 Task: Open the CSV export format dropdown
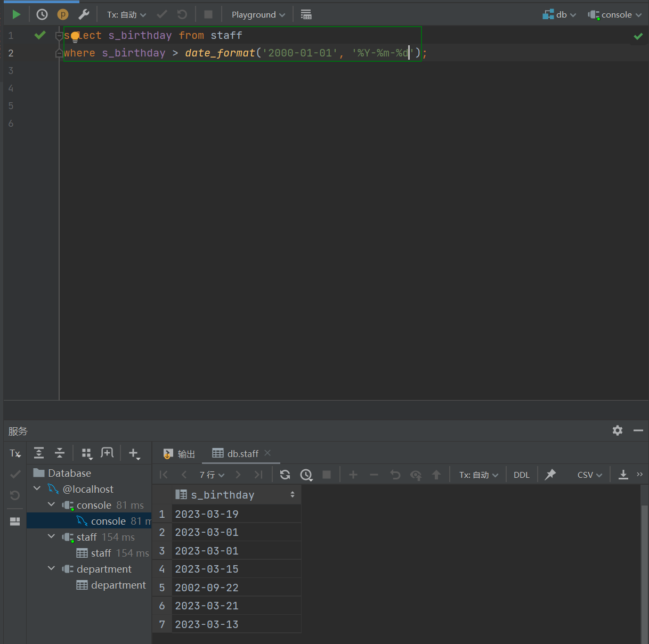[x=589, y=475]
